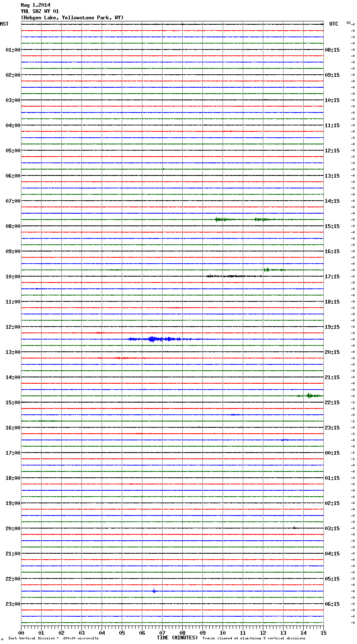Click the 06:00 MST time label

point(13,176)
